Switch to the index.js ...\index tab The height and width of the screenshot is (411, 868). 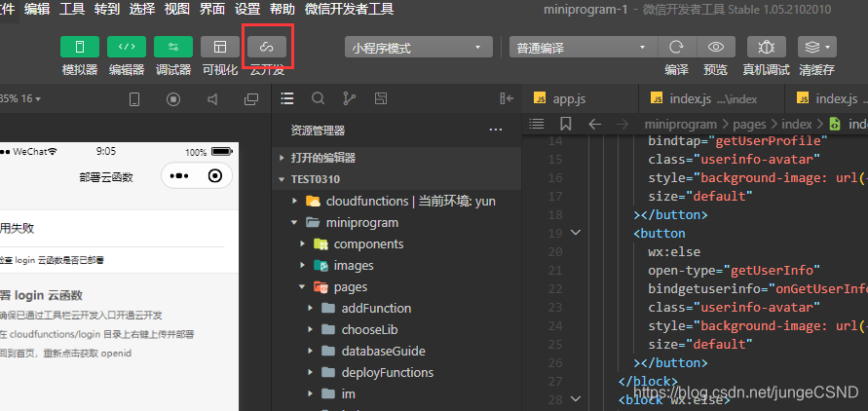tap(711, 99)
